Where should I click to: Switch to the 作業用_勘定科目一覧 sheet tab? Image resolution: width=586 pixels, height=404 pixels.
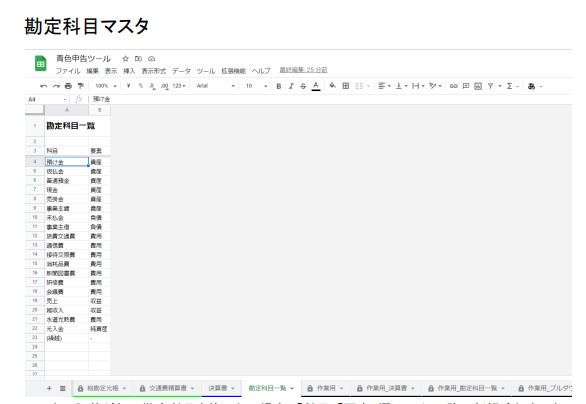[467, 388]
